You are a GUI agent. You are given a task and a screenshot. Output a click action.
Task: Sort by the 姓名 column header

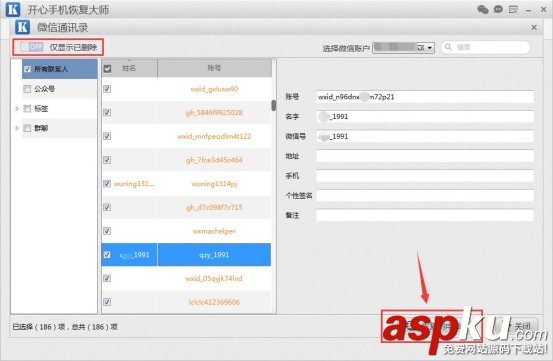(129, 68)
